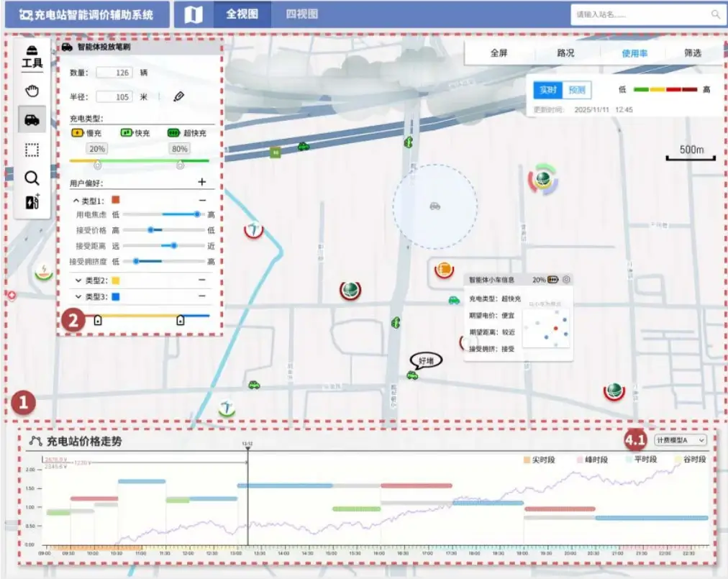Toggle the 慢充 charging type
Screen dimensions: 728x579
(86, 133)
